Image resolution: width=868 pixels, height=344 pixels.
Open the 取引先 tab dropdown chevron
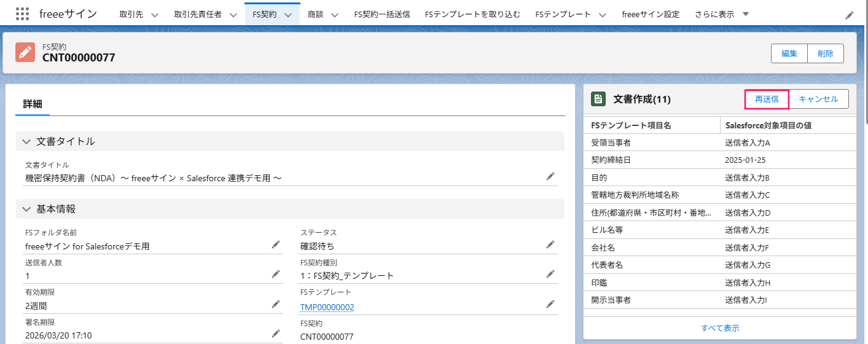coord(154,15)
